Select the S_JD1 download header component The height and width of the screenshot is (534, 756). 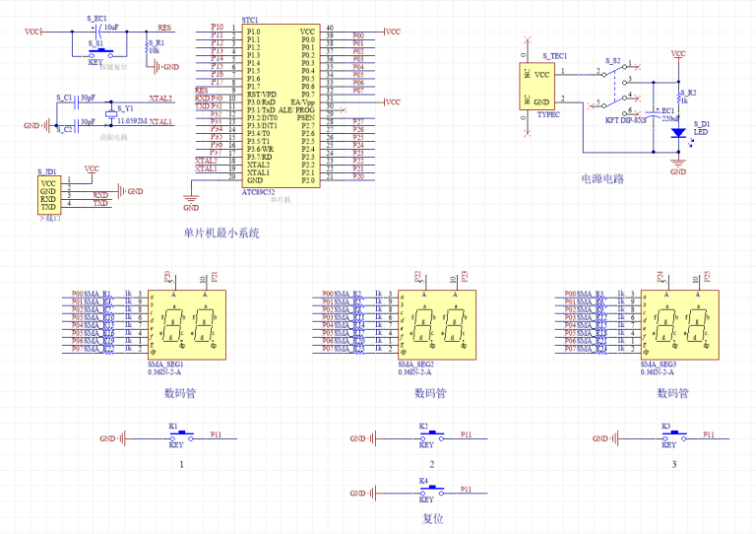tap(48, 195)
